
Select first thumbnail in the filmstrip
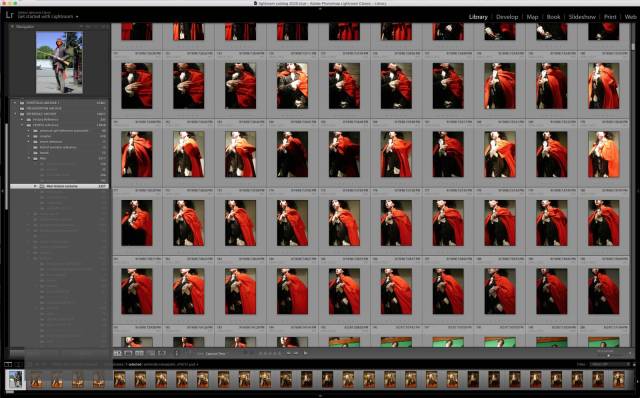pyautogui.click(x=16, y=379)
